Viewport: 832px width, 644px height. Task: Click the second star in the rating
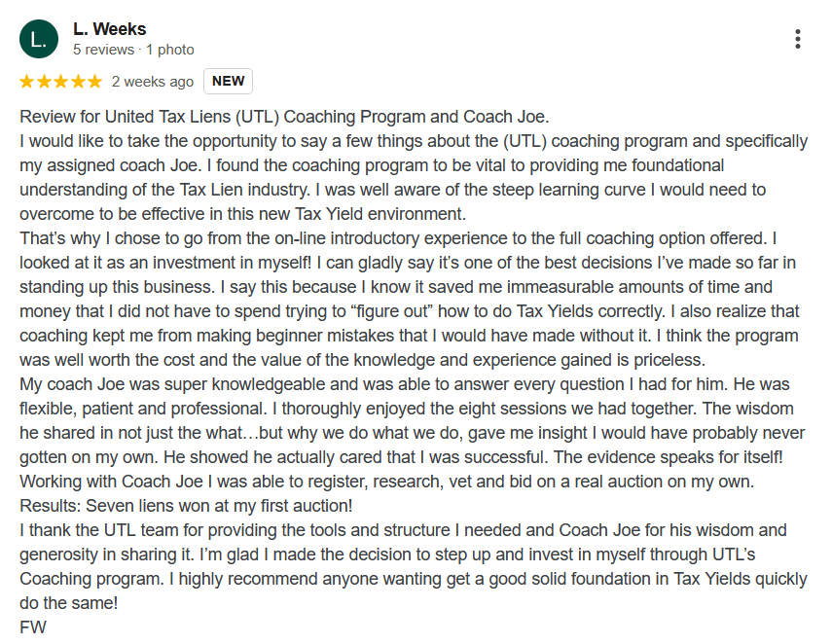[44, 82]
